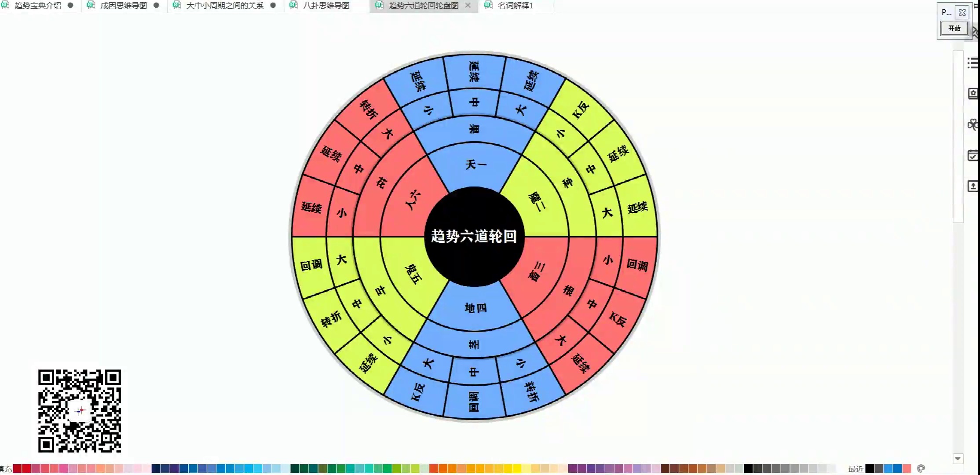
Task: Click the star book icon in sidebar
Action: 973,93
